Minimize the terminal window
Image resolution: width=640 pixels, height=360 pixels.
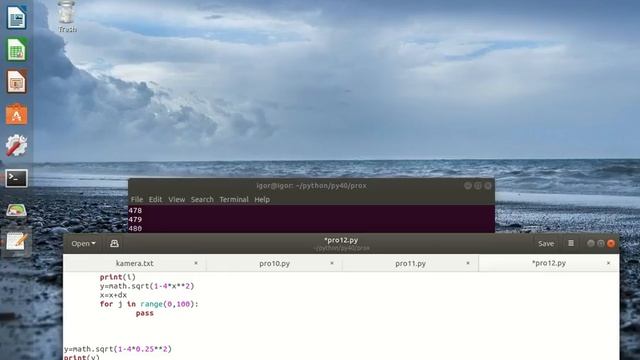point(468,186)
